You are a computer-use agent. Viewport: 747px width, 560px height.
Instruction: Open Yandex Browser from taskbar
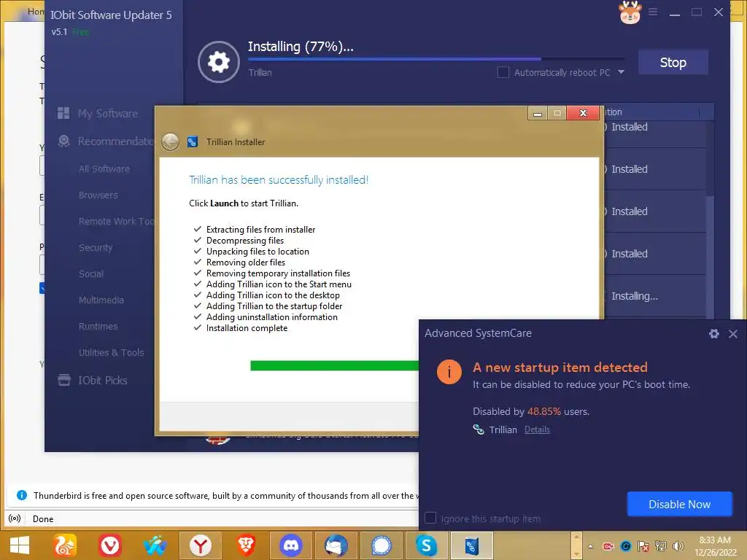pos(201,545)
